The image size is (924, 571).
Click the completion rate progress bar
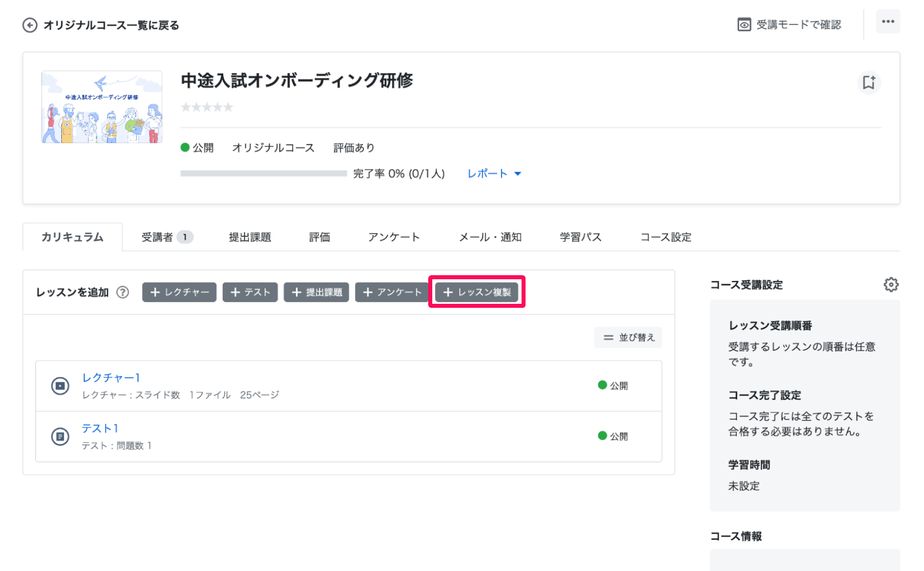click(x=263, y=173)
